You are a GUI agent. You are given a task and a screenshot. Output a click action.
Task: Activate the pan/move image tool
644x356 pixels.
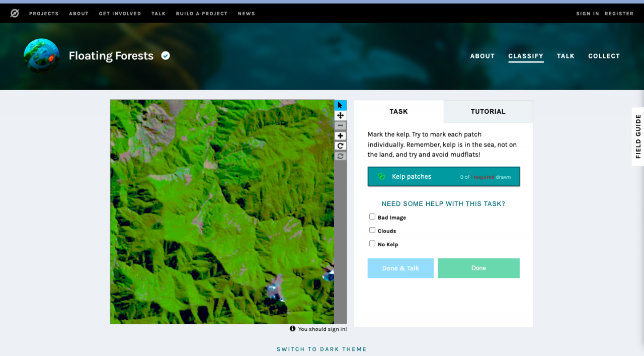point(341,115)
